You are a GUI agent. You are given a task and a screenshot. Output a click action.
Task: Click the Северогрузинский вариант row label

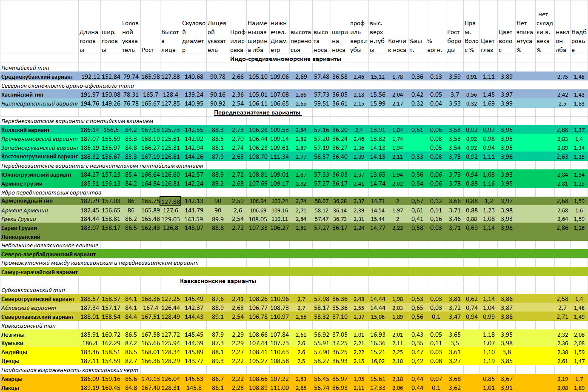pyautogui.click(x=38, y=299)
